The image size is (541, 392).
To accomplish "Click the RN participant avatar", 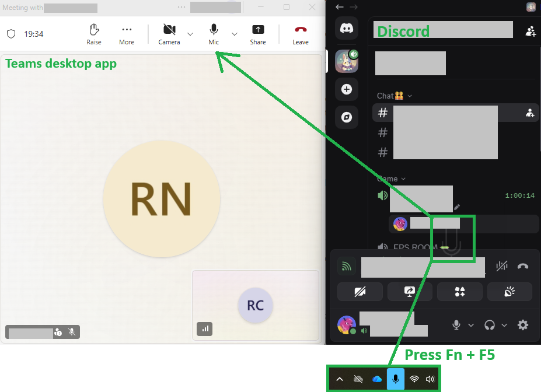I will 162,199.
